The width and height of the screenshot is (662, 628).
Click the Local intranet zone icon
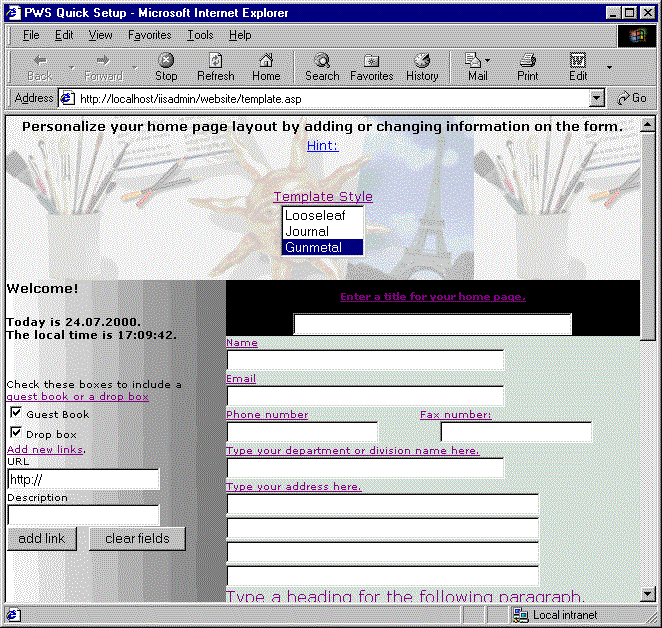tap(521, 615)
